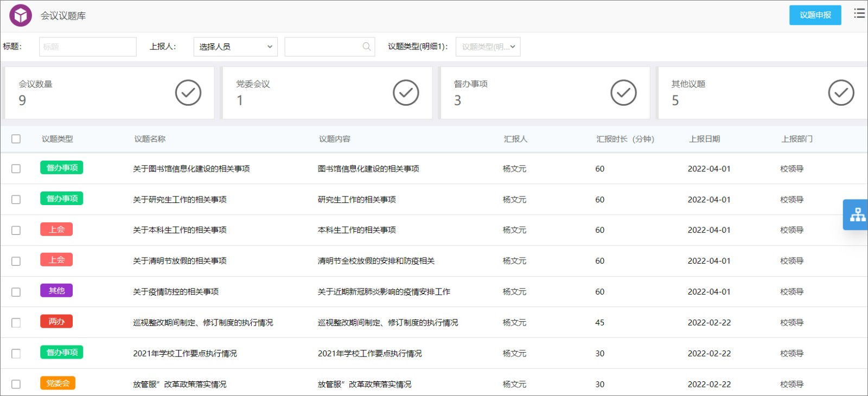Viewport: 868px width, 396px height.
Task: Click 2022-02-22 date in 两办 row
Action: [709, 322]
